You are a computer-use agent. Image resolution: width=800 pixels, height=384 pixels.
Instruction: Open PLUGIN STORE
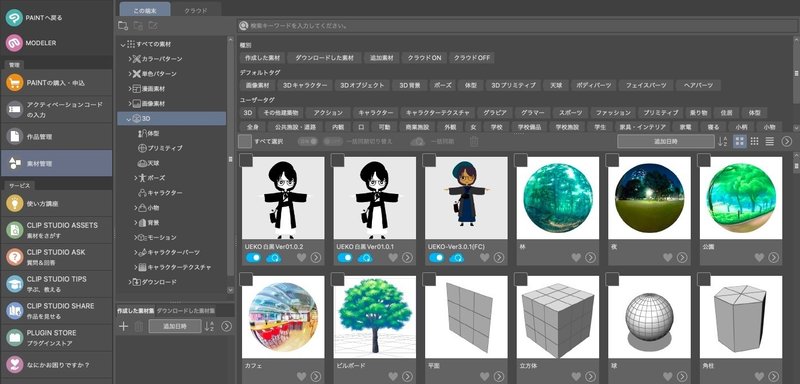(56, 338)
